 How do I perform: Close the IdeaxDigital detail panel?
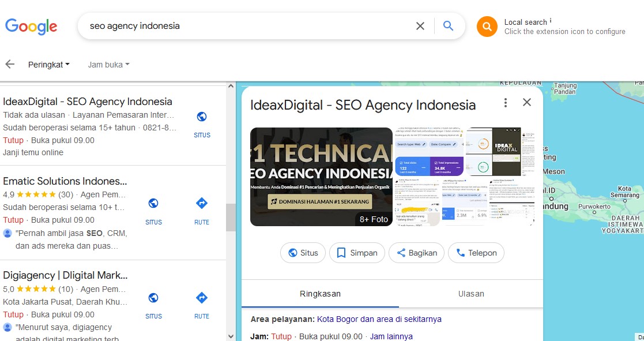coord(527,102)
